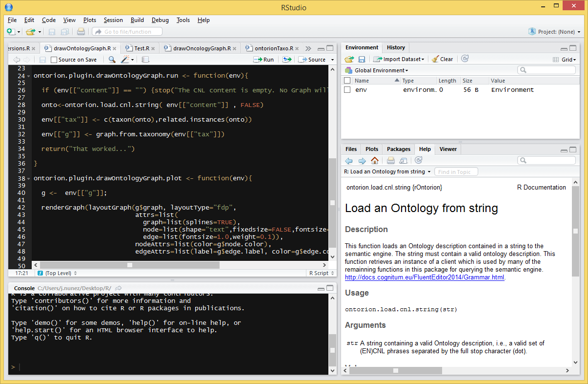Screen dimensions: 588x384
Task: Refresh the Environment pane
Action: (x=465, y=59)
